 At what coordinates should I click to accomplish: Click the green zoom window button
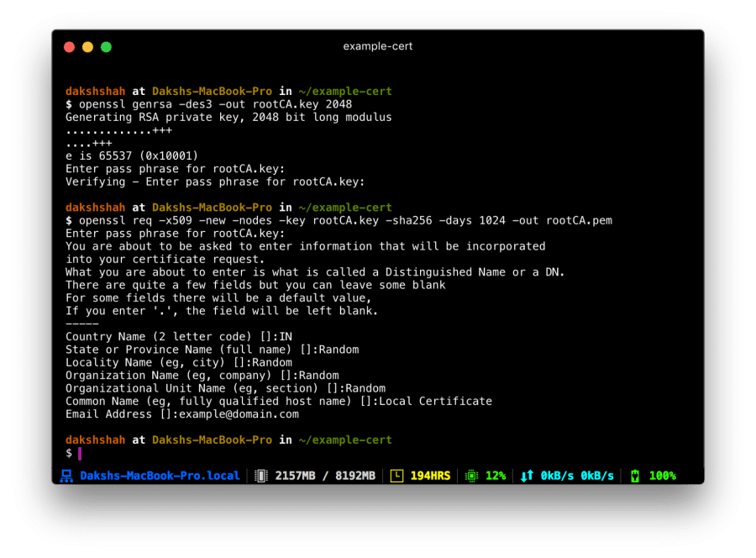(x=106, y=47)
